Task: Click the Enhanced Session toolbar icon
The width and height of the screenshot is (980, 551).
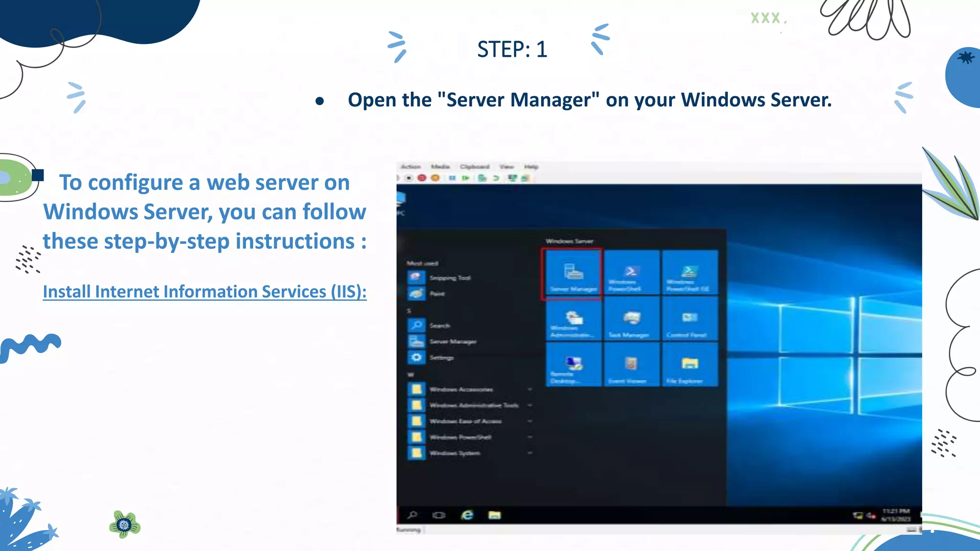Action: [x=512, y=178]
